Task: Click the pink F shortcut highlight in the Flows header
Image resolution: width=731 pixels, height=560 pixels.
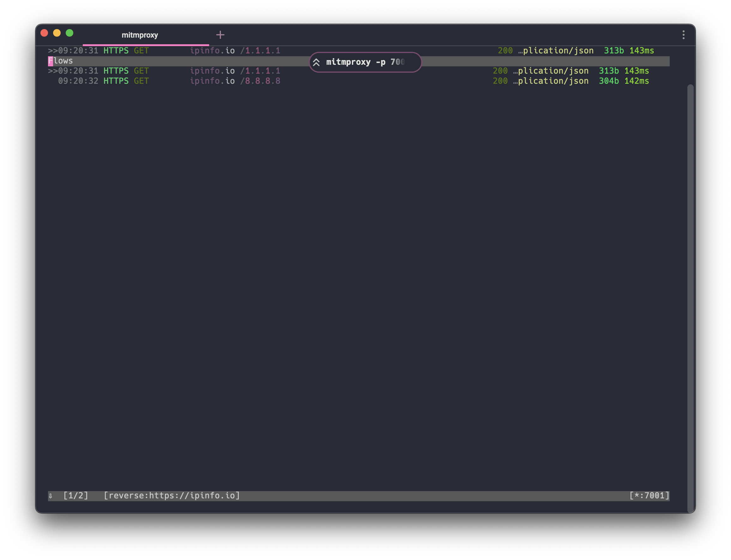Action: (50, 61)
